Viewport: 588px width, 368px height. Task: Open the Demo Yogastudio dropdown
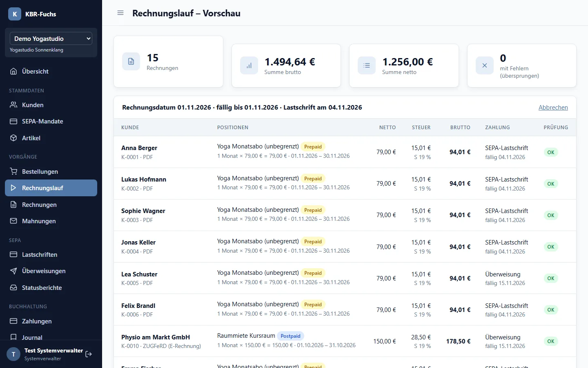coord(51,38)
